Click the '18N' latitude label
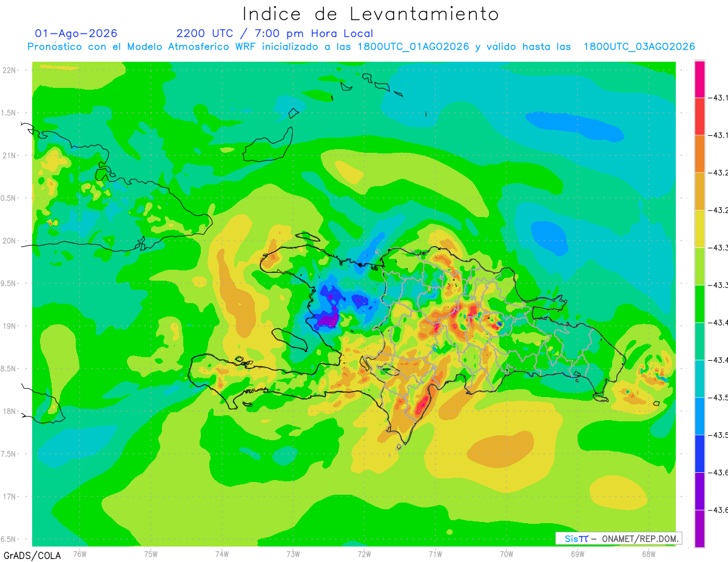 click(x=10, y=412)
